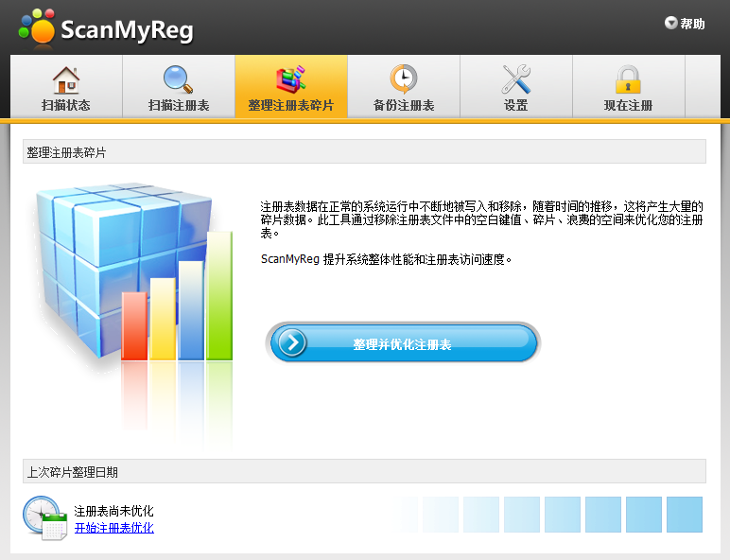Open the 现在注册 tab label
This screenshot has height=560, width=730.
628,105
